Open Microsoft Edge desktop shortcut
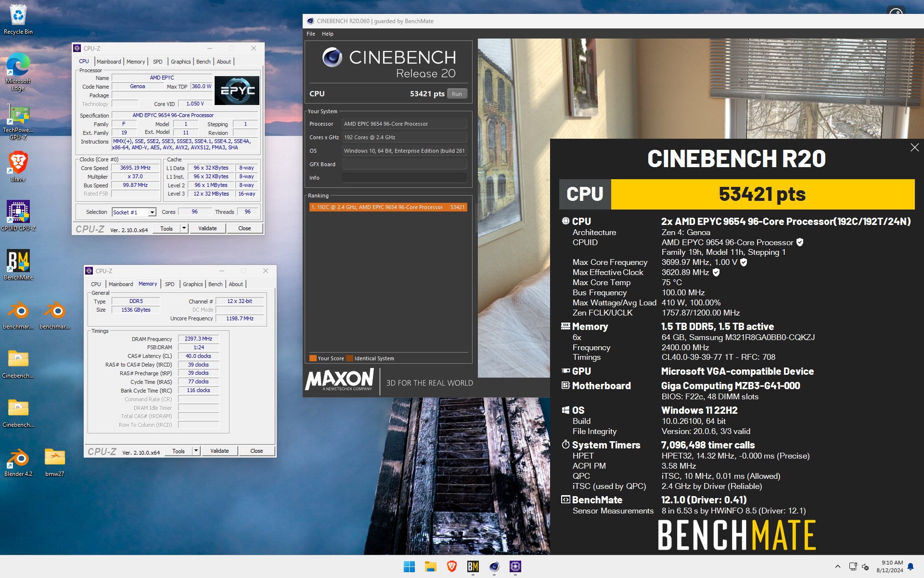Image resolution: width=924 pixels, height=578 pixels. coord(18,71)
